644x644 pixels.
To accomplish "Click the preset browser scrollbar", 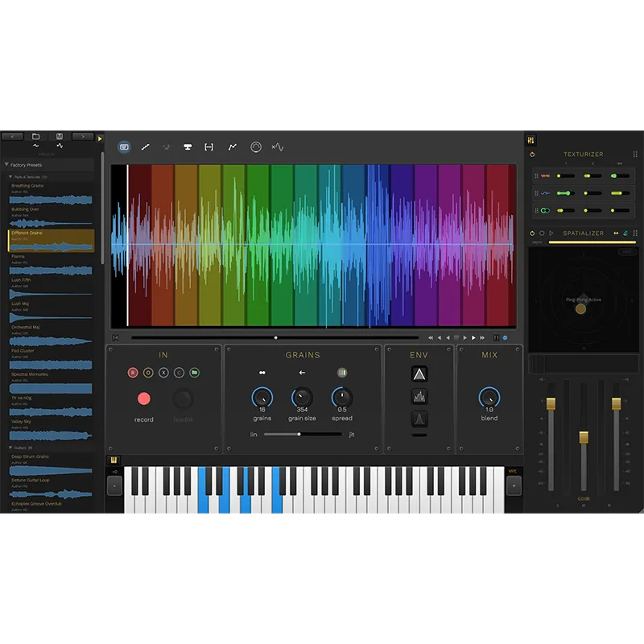I will [x=102, y=208].
